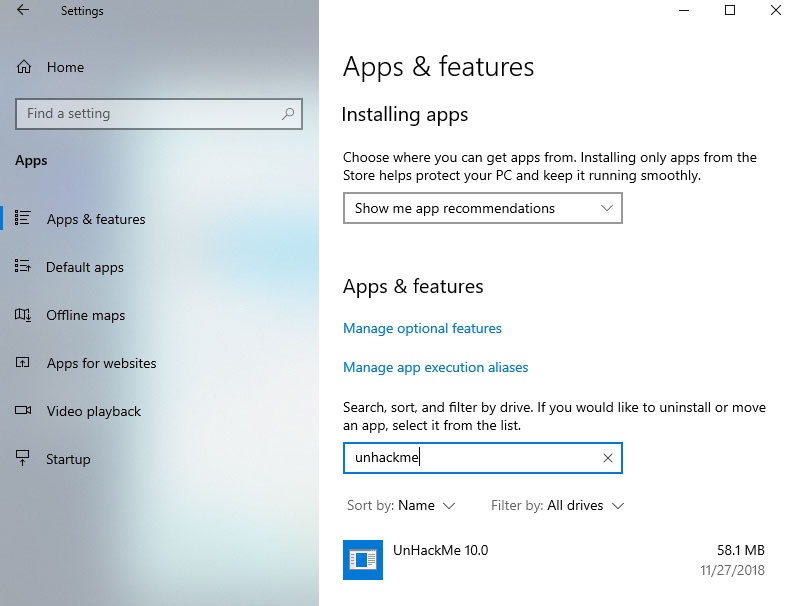Clear the app search with the X
This screenshot has height=606, width=795.
(x=607, y=458)
